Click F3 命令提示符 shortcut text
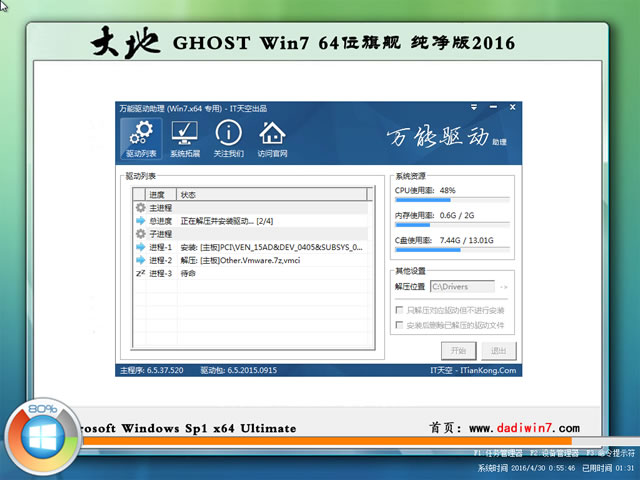The width and height of the screenshot is (640, 480). pos(611,453)
